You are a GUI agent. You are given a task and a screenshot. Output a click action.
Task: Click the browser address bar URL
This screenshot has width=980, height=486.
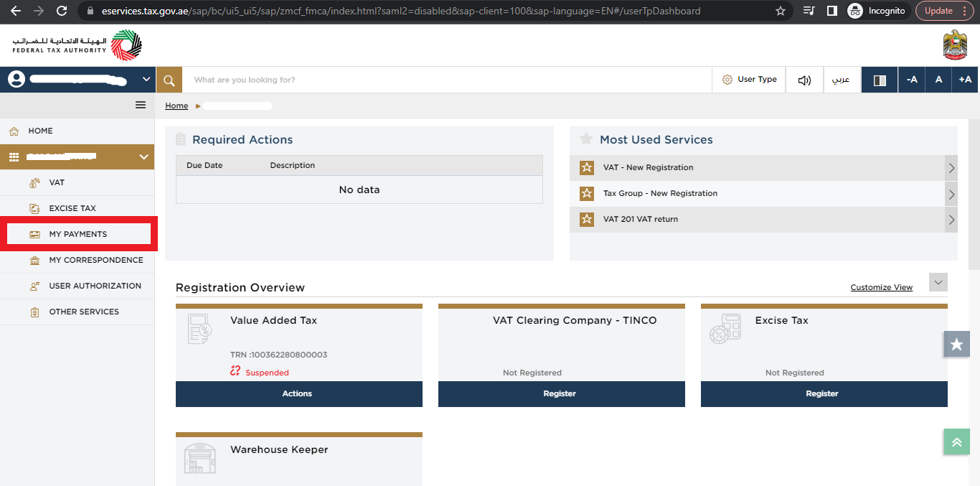tap(401, 11)
